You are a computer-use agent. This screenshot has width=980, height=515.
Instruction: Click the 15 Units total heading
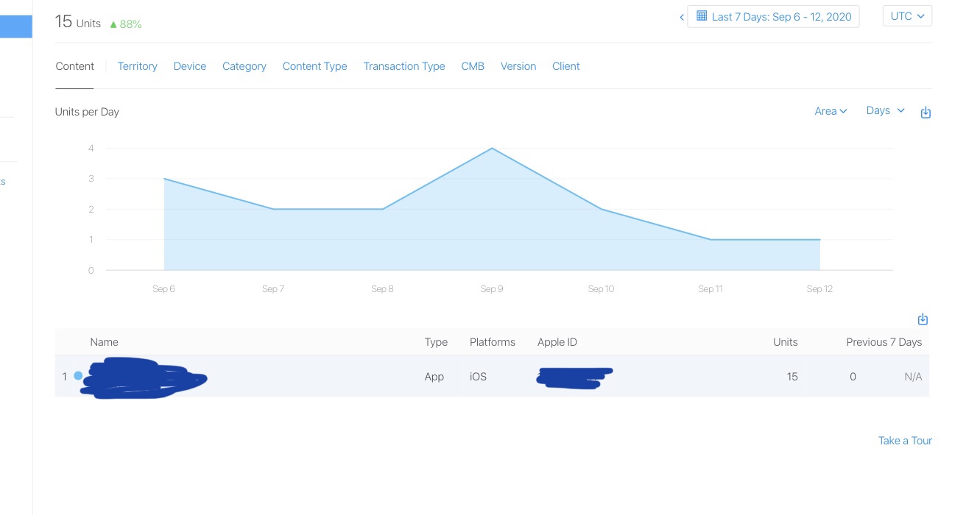(78, 22)
